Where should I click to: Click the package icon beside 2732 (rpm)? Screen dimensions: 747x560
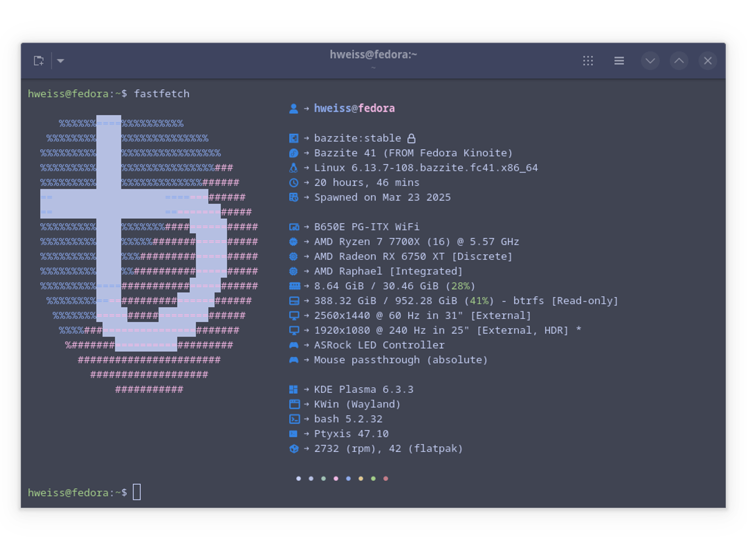pyautogui.click(x=294, y=448)
